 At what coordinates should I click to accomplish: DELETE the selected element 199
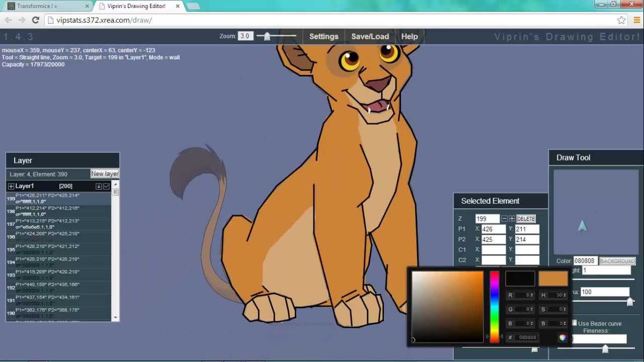525,218
